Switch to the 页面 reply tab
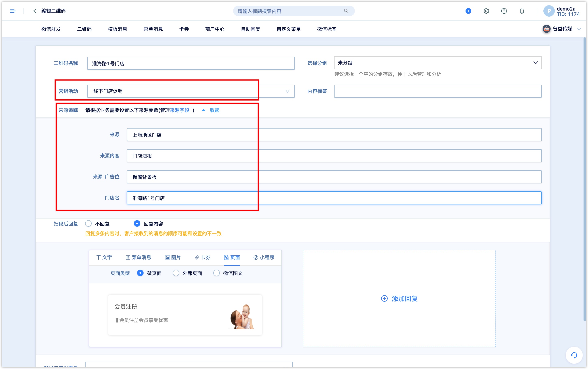Image resolution: width=588 pixels, height=369 pixels. pos(232,257)
